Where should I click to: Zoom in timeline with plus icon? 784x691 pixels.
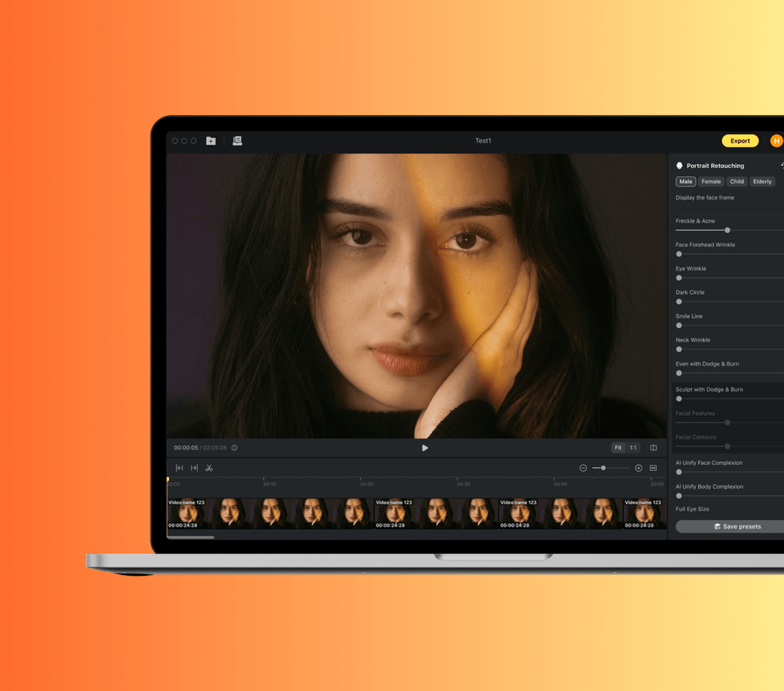[x=639, y=468]
